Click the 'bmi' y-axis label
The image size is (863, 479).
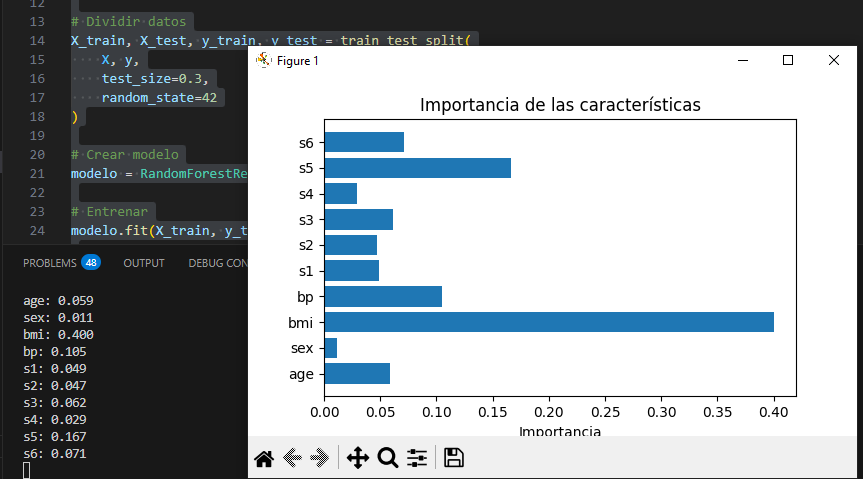(x=301, y=323)
